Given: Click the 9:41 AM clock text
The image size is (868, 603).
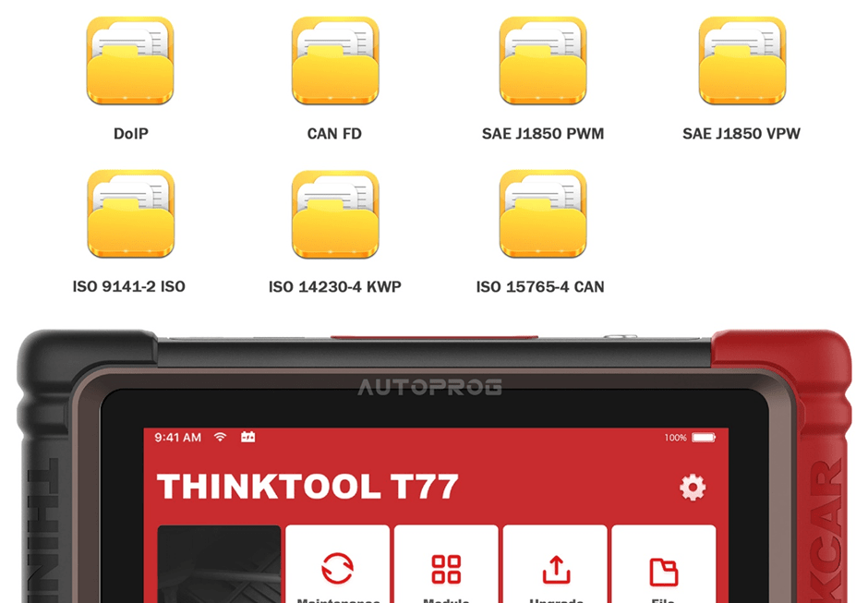Looking at the screenshot, I should click(177, 438).
